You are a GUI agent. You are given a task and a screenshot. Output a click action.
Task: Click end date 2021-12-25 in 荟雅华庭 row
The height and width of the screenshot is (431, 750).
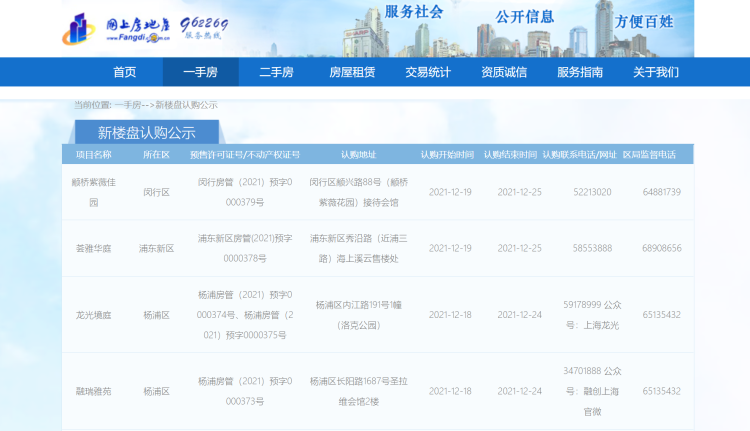click(x=519, y=248)
